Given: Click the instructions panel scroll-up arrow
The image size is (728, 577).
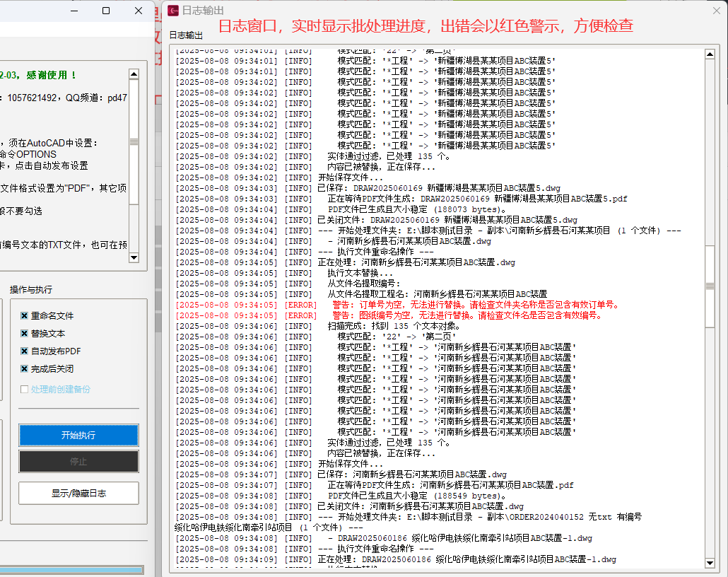Looking at the screenshot, I should click(x=133, y=73).
